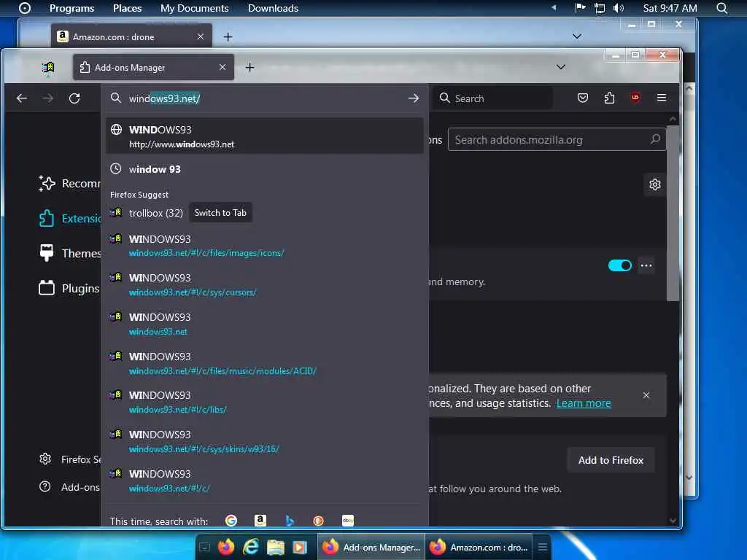747x560 pixels.
Task: Select the http://www.windows93.net suggestion
Action: tap(264, 136)
